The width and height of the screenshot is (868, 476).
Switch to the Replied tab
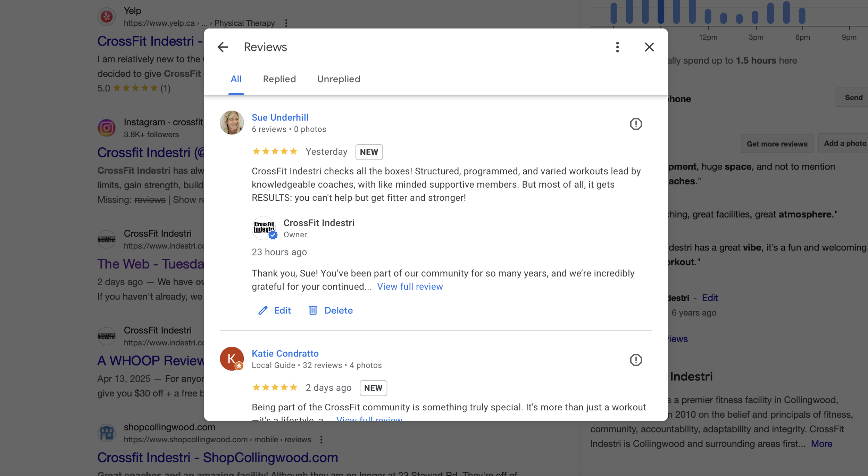279,79
